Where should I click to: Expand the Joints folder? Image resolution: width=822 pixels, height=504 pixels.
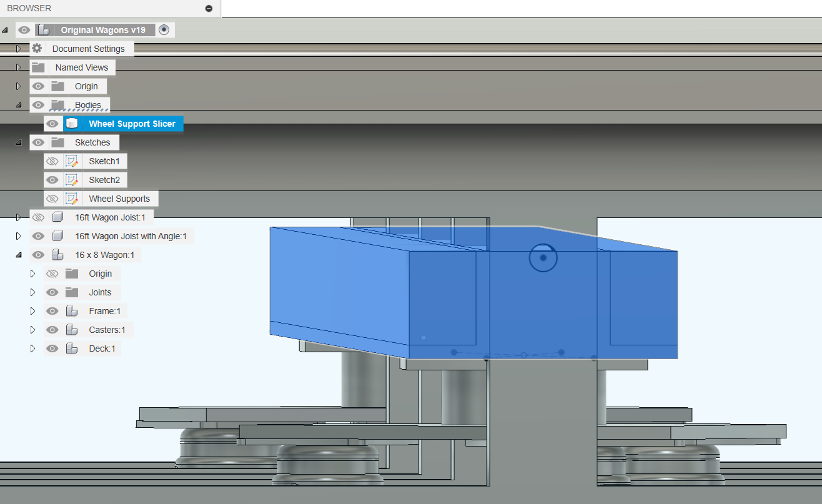tap(32, 292)
